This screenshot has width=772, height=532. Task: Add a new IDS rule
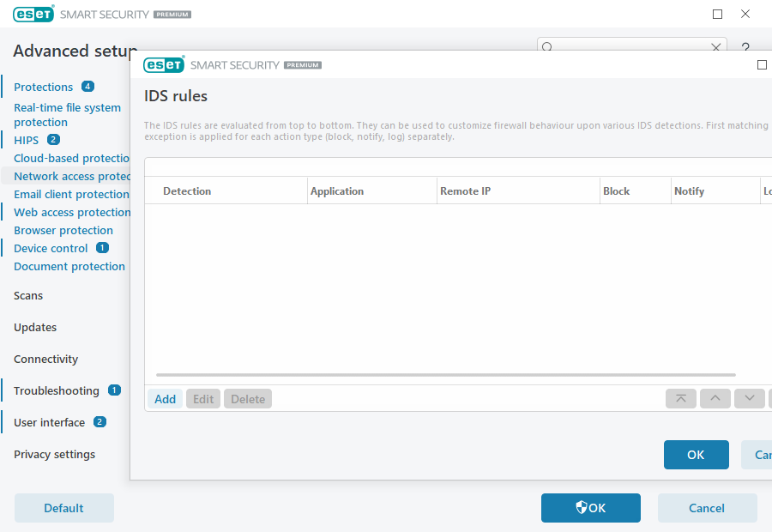point(165,399)
